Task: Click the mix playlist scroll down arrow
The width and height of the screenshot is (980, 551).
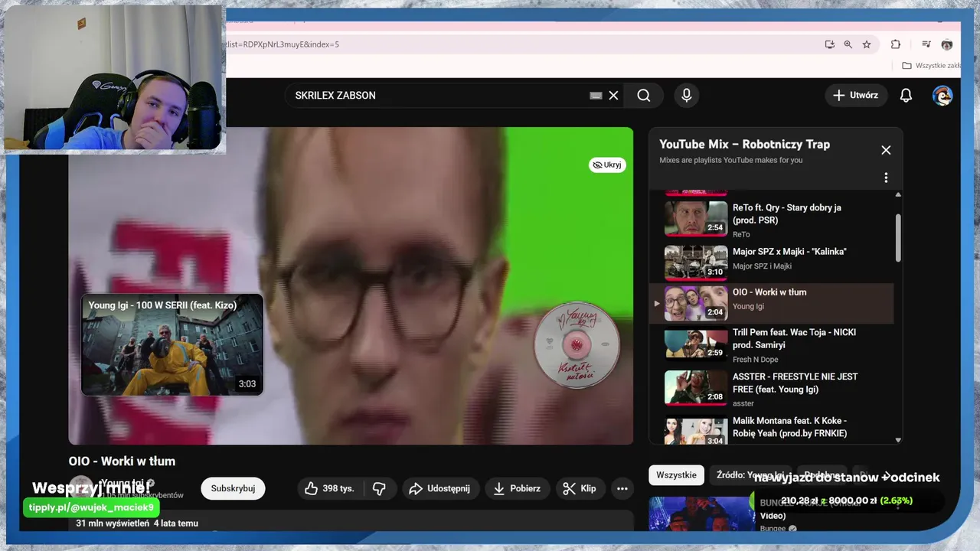Action: (x=898, y=439)
